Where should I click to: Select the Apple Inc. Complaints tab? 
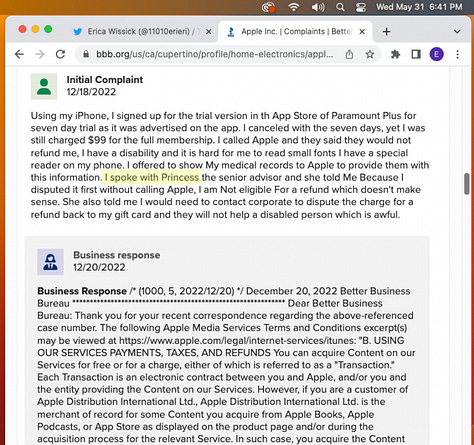tap(296, 32)
